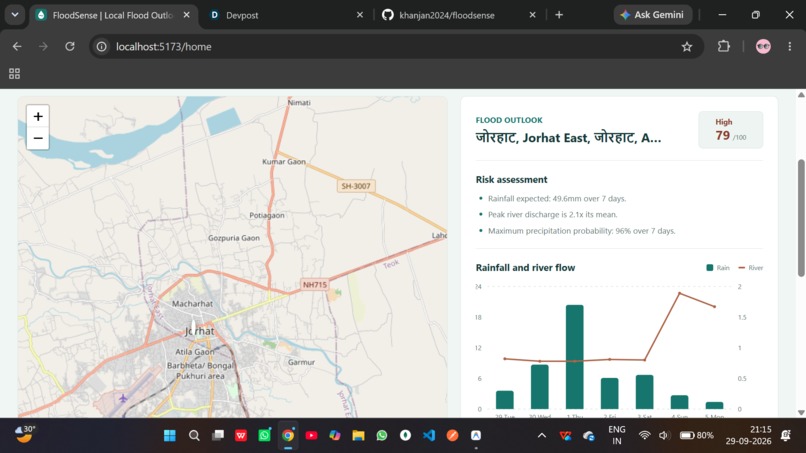Click the FLOOD OUTLOOK heading

[509, 120]
